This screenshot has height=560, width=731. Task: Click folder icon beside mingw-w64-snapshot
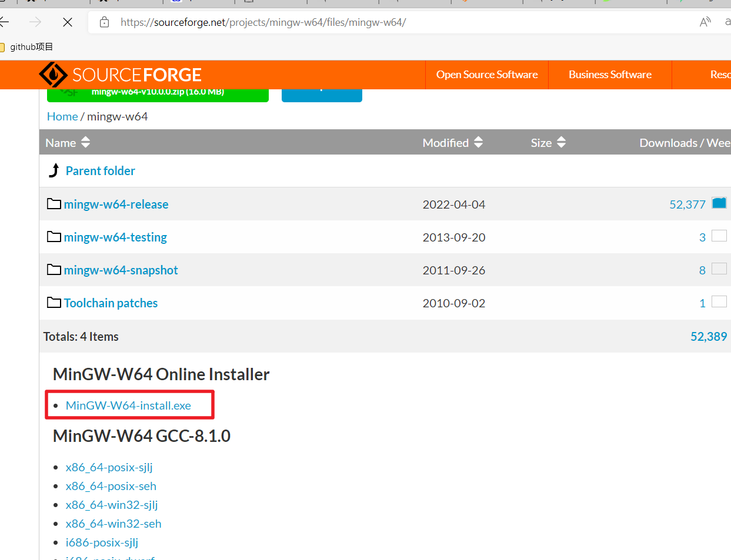pyautogui.click(x=54, y=270)
